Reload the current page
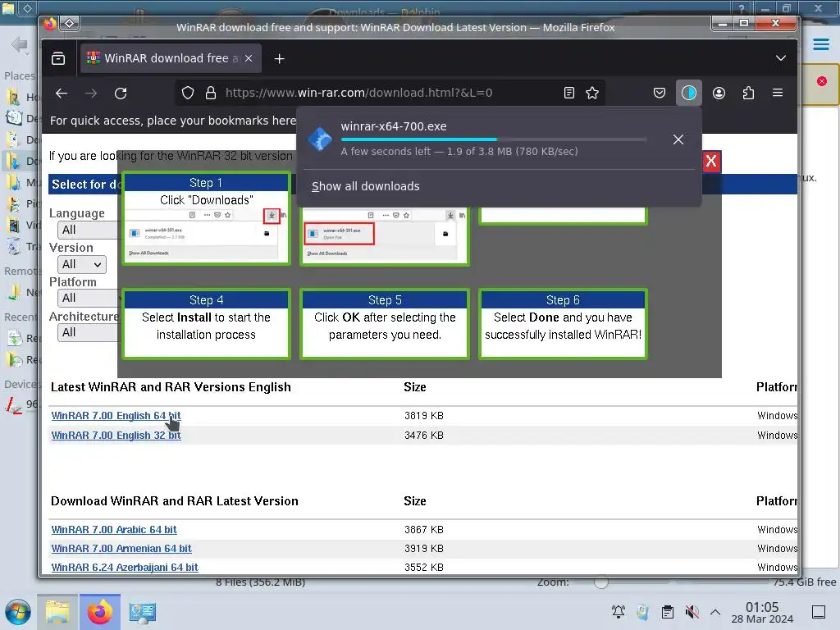840x630 pixels. 121,94
